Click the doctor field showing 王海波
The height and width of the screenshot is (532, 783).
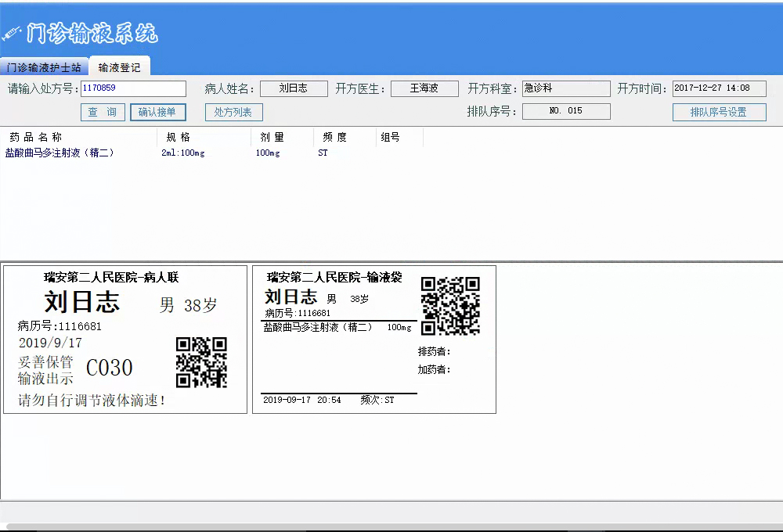click(x=424, y=88)
